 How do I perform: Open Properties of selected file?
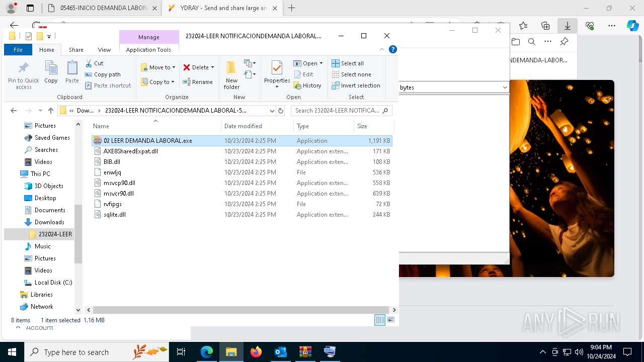pos(277,74)
